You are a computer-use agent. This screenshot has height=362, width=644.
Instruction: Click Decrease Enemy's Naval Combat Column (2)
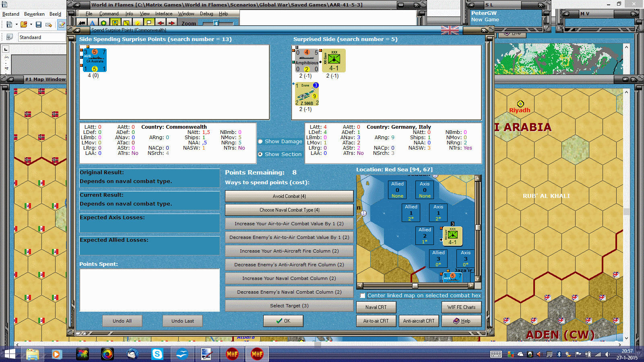289,292
